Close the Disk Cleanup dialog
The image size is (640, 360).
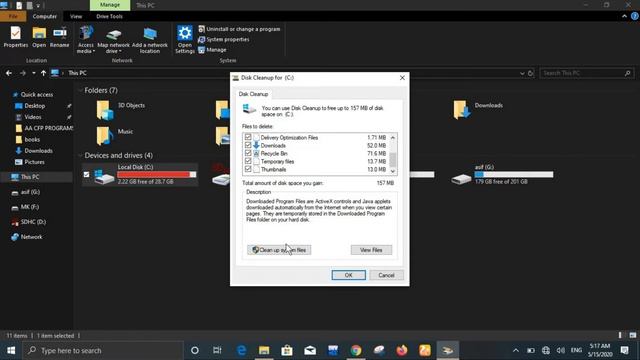tap(402, 78)
